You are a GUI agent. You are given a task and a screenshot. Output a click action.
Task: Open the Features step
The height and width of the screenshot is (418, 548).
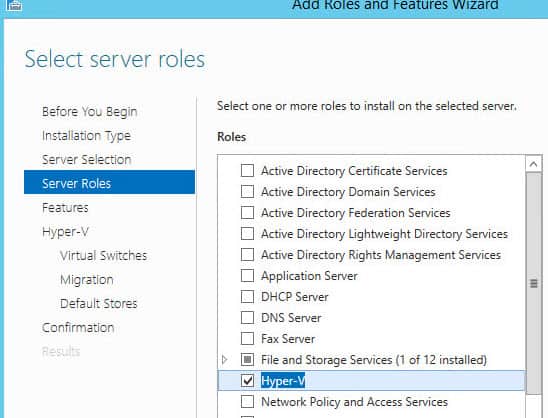pos(65,208)
